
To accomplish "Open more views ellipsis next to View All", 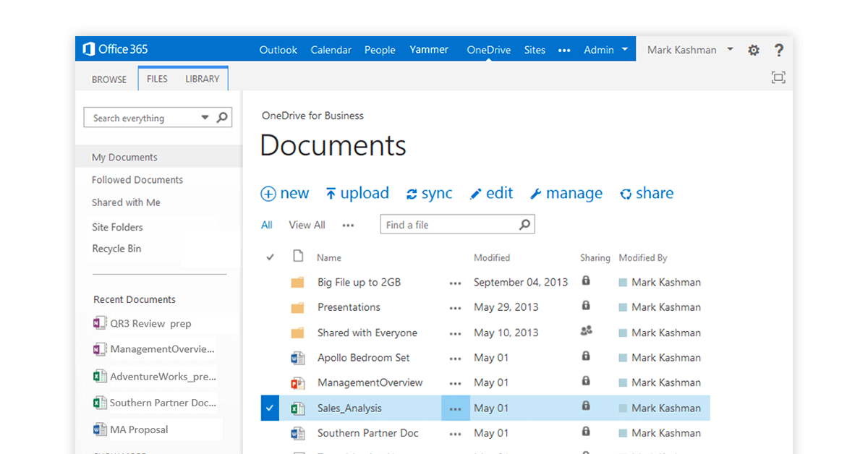I will pos(348,226).
